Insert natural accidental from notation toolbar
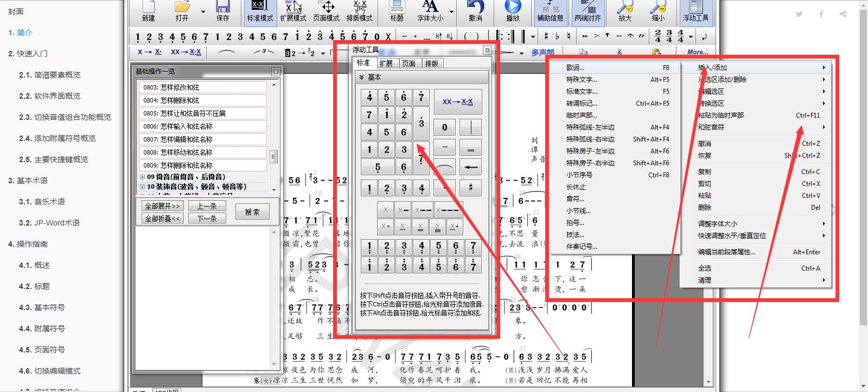The image size is (868, 392). click(x=568, y=36)
